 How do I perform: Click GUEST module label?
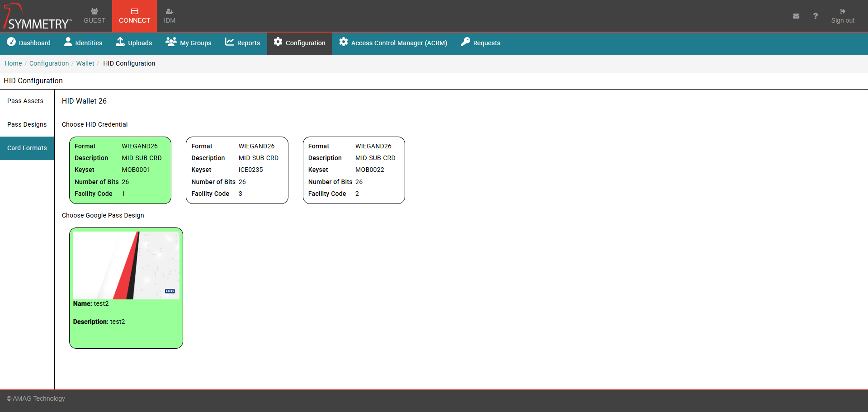click(x=94, y=20)
